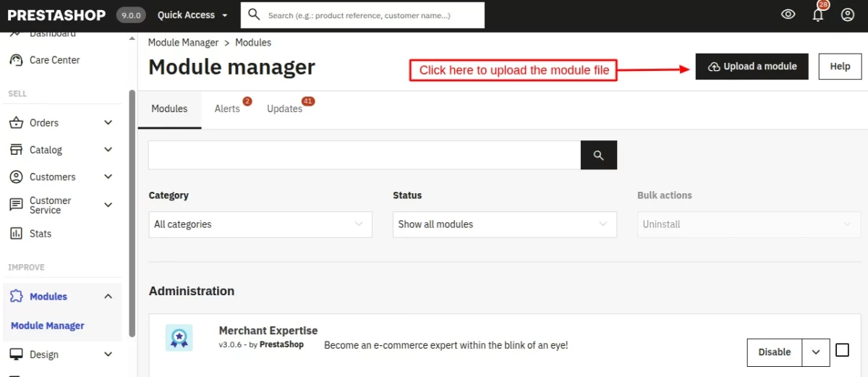Open the Quick Access dropdown
The image size is (868, 377).
[x=192, y=15]
